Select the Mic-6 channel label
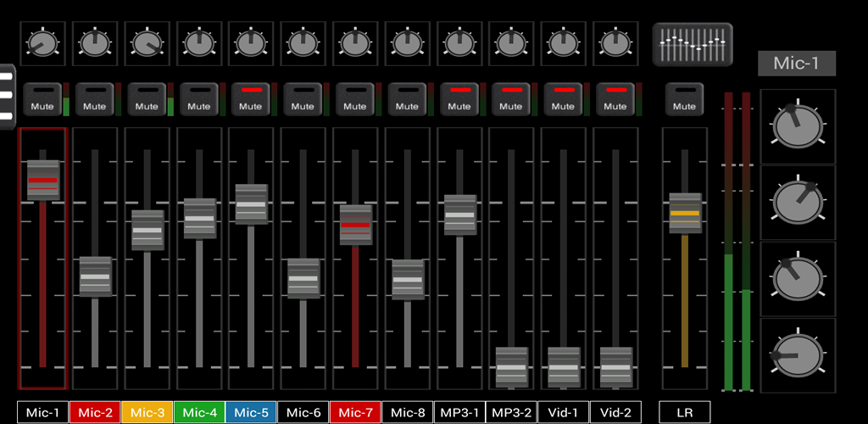868x424 pixels. pyautogui.click(x=303, y=412)
